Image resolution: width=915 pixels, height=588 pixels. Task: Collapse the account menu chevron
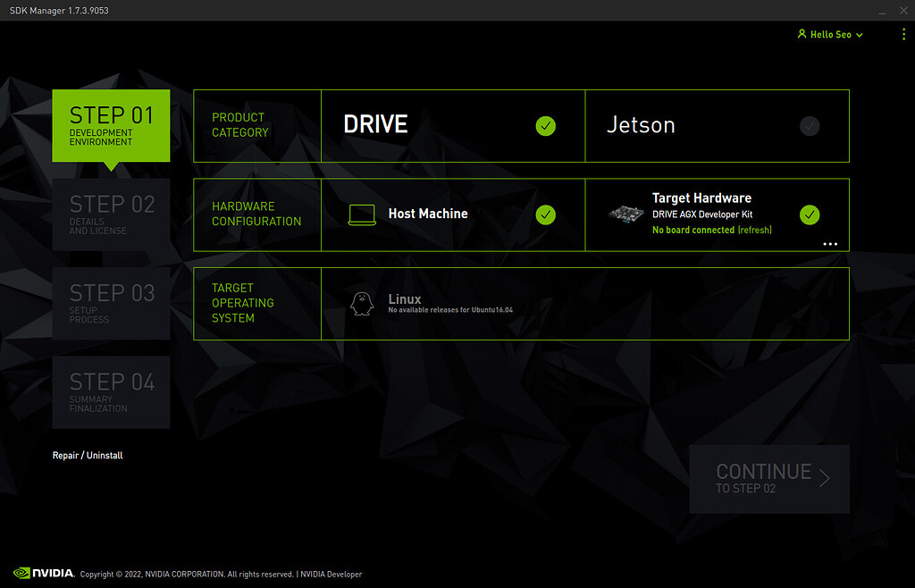[860, 34]
